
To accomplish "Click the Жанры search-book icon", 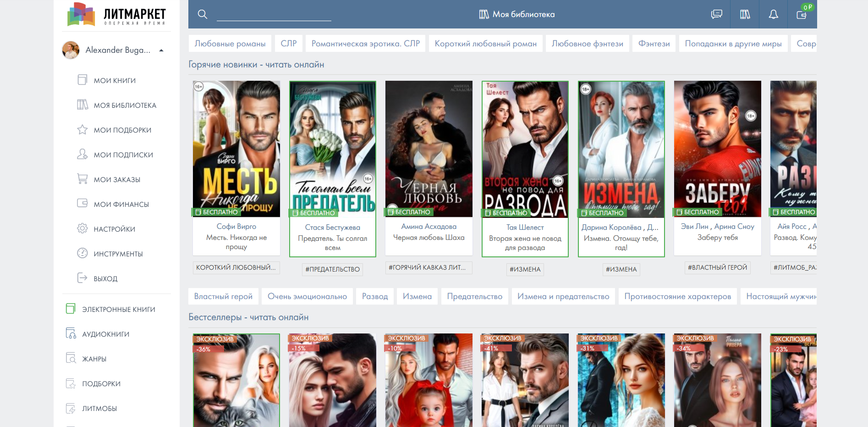I will (x=71, y=358).
